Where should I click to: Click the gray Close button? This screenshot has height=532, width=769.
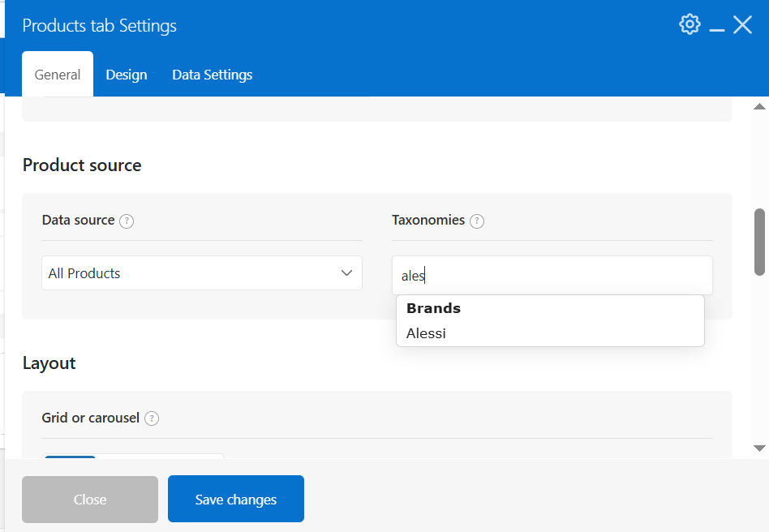[x=90, y=500]
